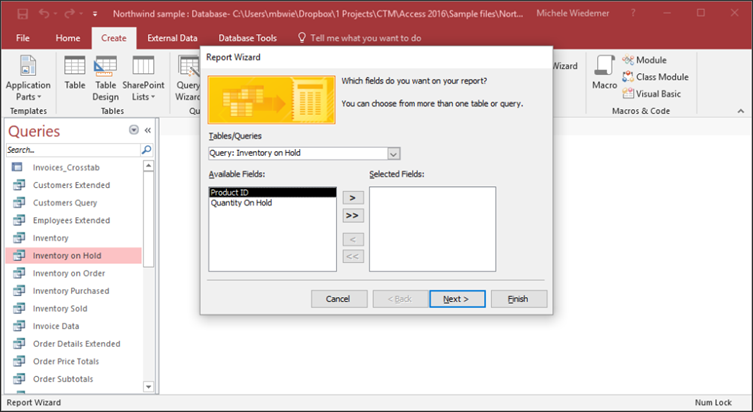Click the Next button
This screenshot has height=412, width=753.
457,299
